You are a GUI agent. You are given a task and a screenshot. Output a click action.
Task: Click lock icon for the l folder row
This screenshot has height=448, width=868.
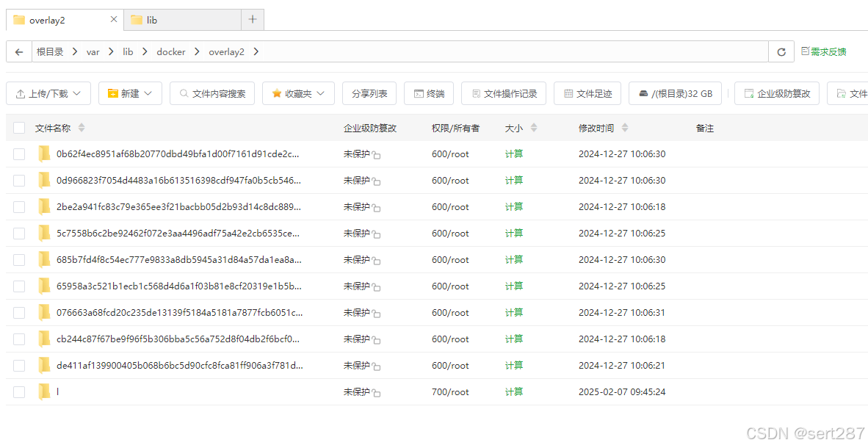tap(377, 394)
